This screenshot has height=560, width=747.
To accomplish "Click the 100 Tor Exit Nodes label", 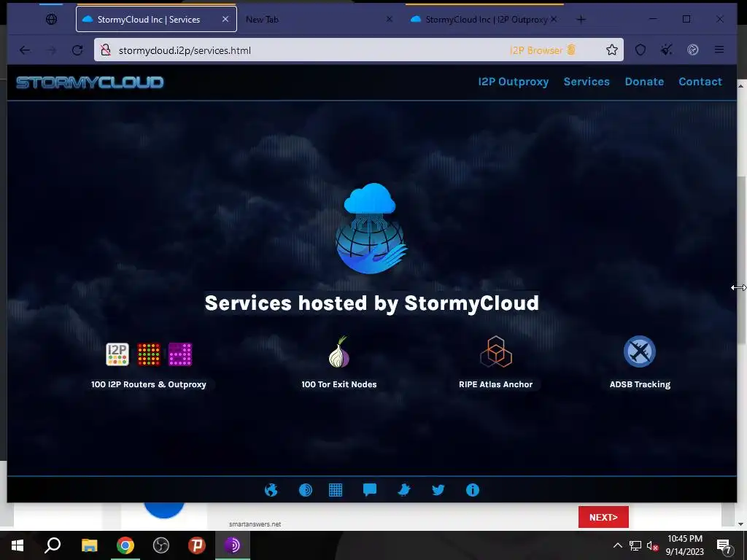I will [339, 384].
